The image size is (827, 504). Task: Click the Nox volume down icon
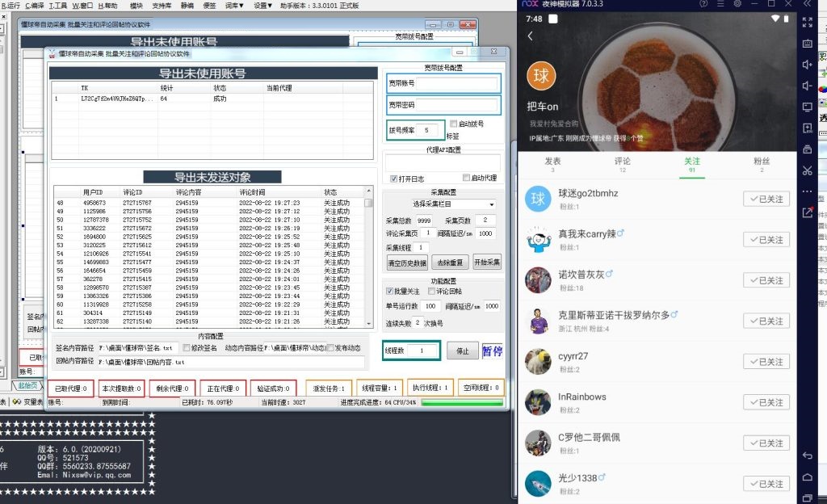808,86
